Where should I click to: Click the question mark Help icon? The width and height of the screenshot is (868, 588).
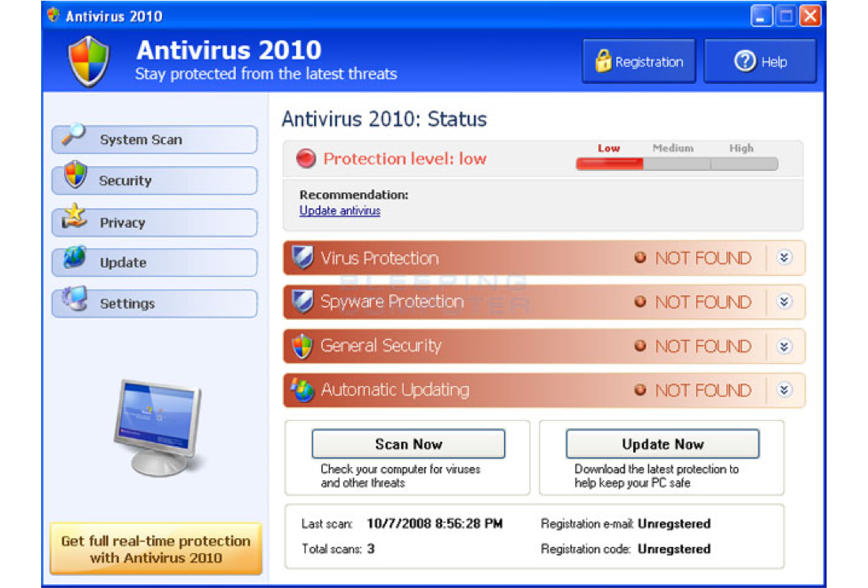[x=745, y=62]
